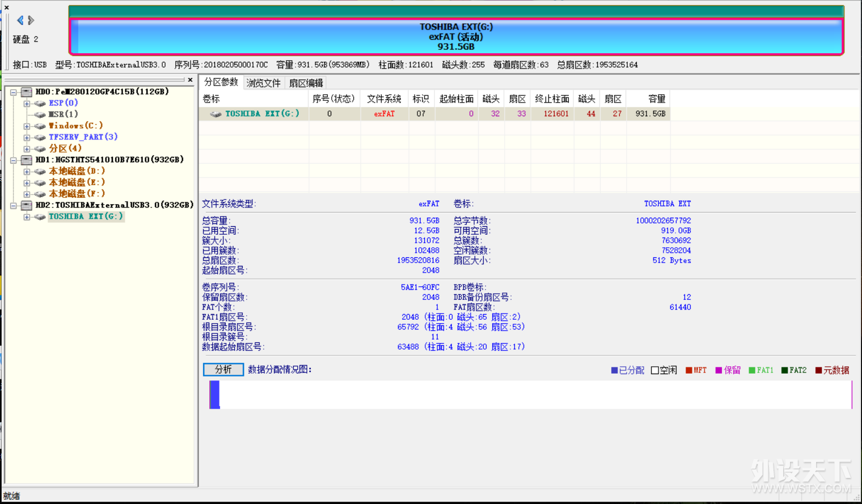This screenshot has height=504, width=862.
Task: Click the 序号(状态) column header
Action: point(335,99)
